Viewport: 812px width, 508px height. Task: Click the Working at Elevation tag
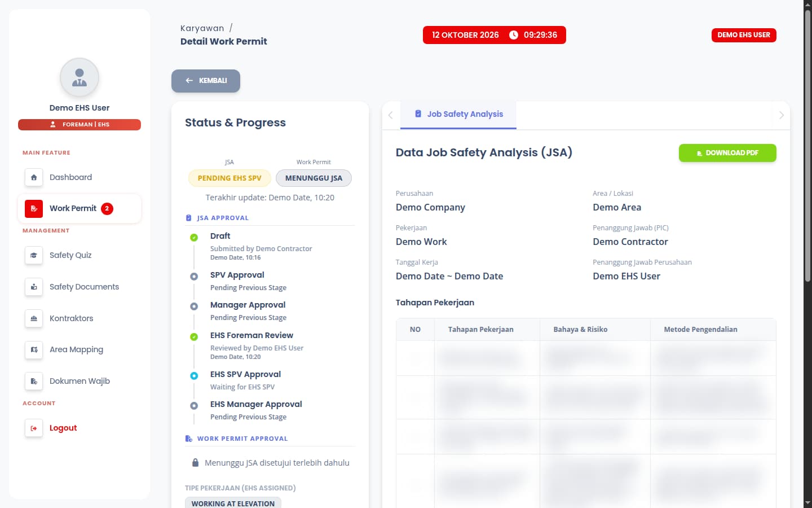point(233,503)
